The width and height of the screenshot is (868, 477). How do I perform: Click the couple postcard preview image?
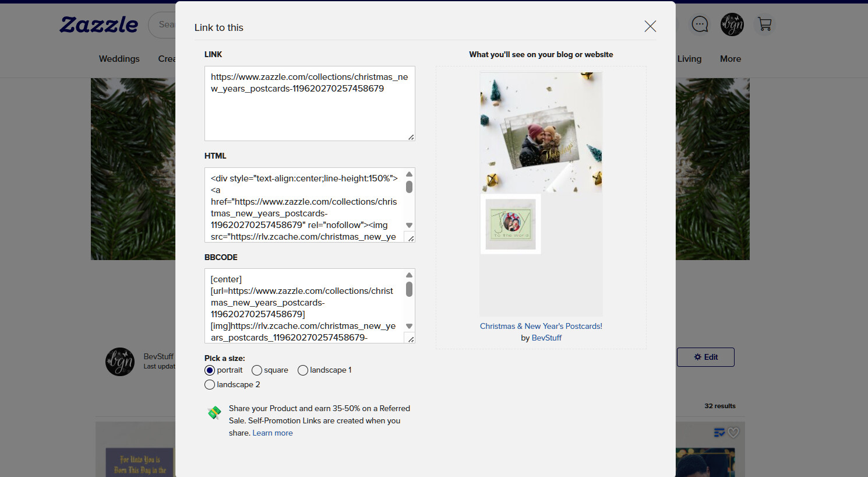coord(541,132)
